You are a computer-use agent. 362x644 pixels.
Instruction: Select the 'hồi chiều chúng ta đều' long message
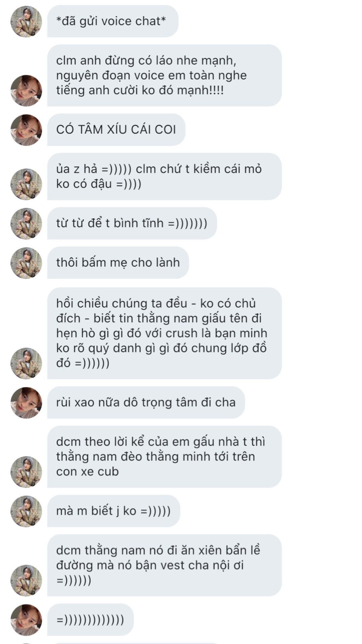pos(164,333)
